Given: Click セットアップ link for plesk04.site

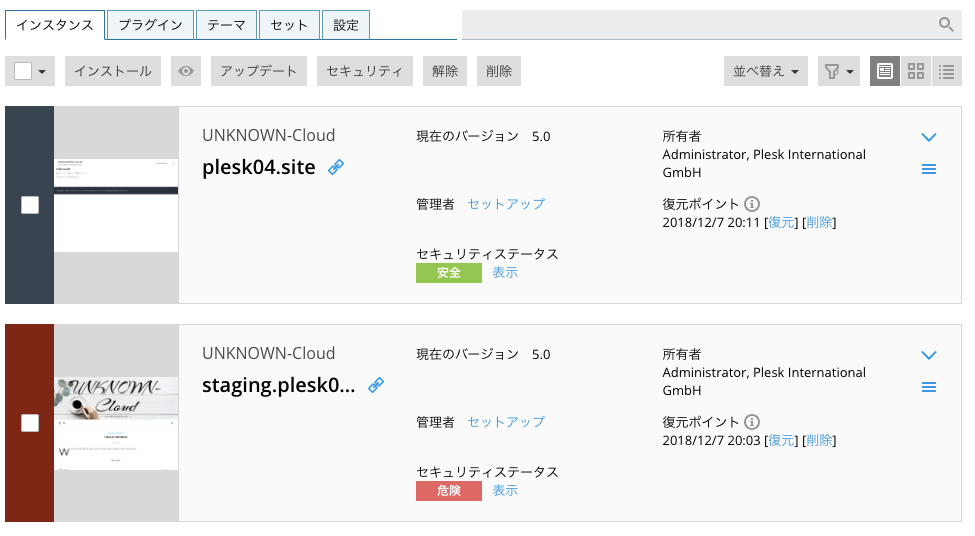Looking at the screenshot, I should click(506, 204).
